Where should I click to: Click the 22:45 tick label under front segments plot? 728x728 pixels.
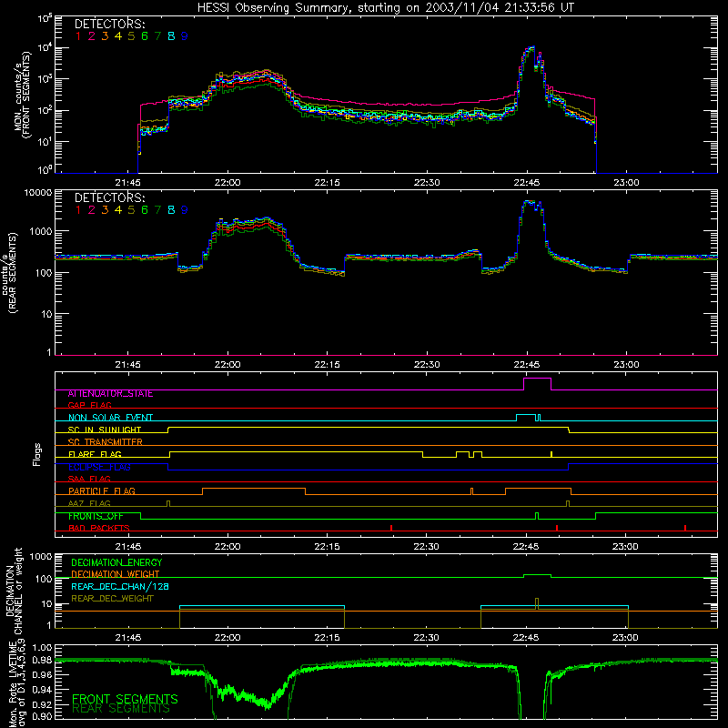point(527,183)
